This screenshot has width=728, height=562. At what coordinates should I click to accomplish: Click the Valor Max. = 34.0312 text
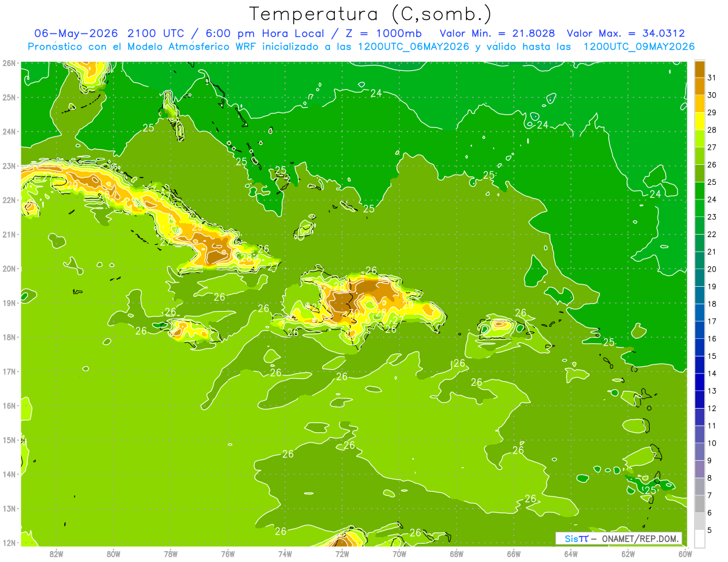click(x=626, y=34)
